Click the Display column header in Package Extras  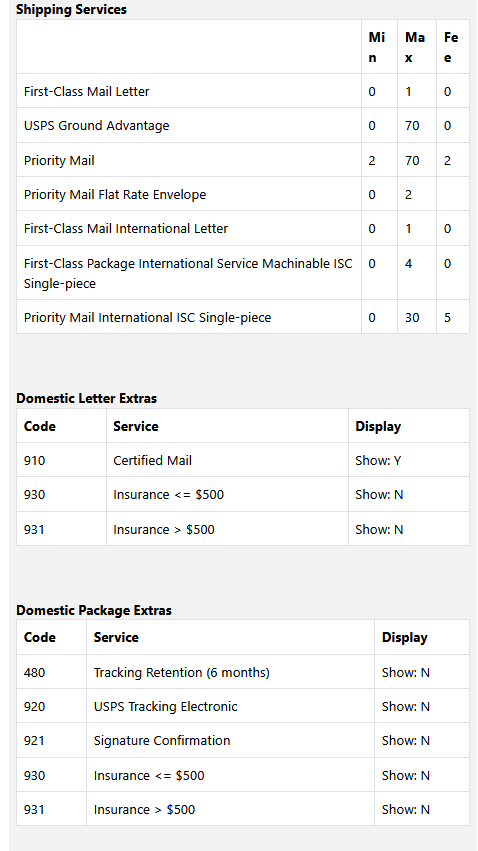pos(404,637)
